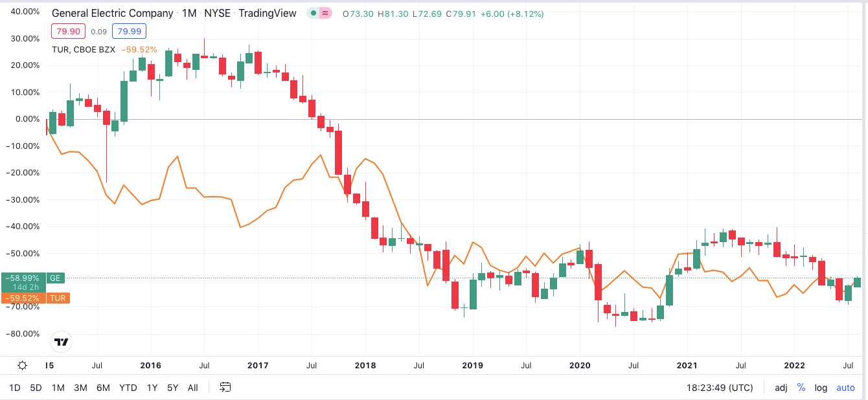
Task: Select the 3M time range
Action: [x=80, y=388]
